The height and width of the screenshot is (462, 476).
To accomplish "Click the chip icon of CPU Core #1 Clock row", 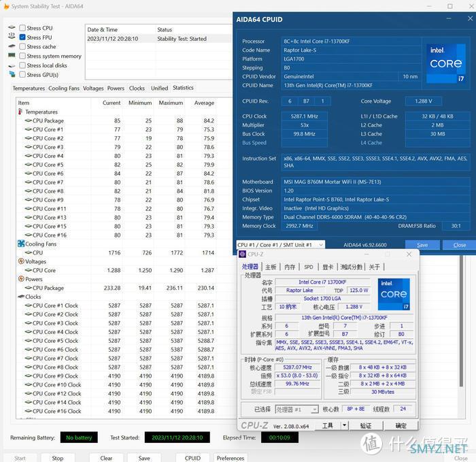I will [x=29, y=306].
